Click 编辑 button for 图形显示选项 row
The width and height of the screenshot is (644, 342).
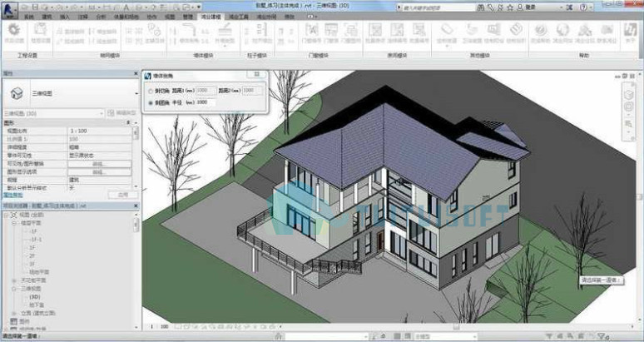99,172
